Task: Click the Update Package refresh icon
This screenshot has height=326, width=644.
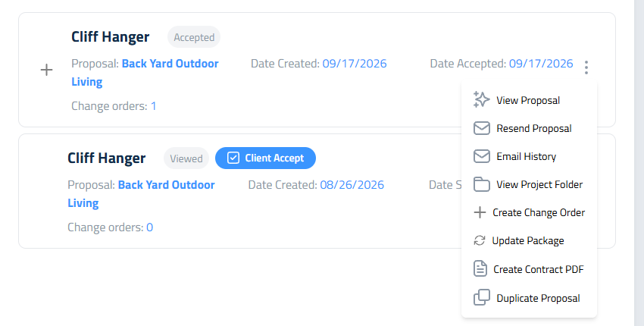Action: coord(480,240)
